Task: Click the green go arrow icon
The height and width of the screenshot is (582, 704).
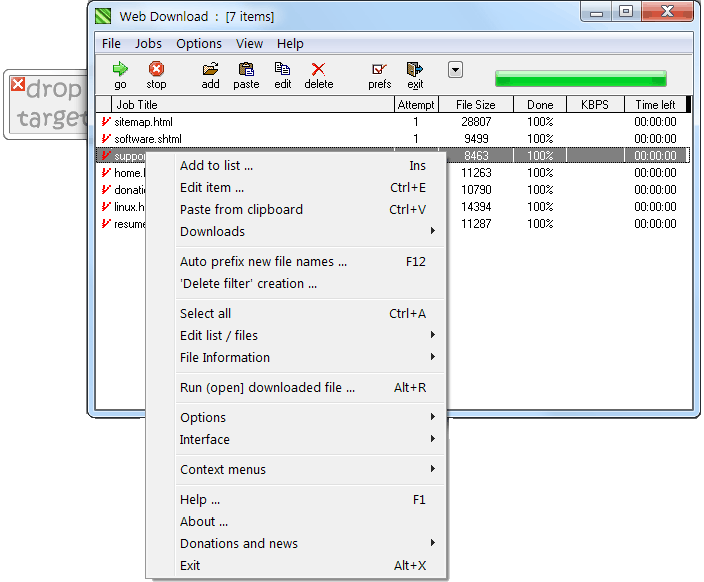Action: coord(120,69)
